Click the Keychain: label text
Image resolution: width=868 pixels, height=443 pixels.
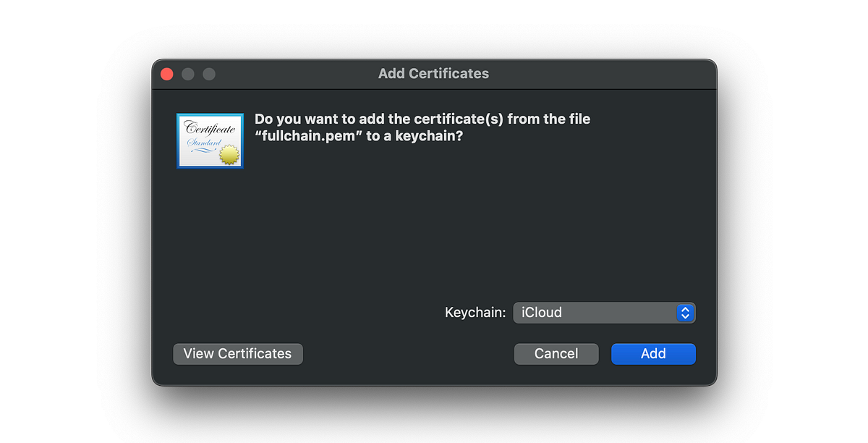475,312
